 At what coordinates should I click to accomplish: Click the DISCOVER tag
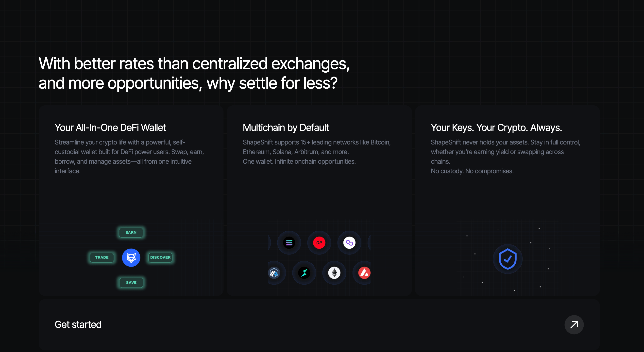pos(160,257)
